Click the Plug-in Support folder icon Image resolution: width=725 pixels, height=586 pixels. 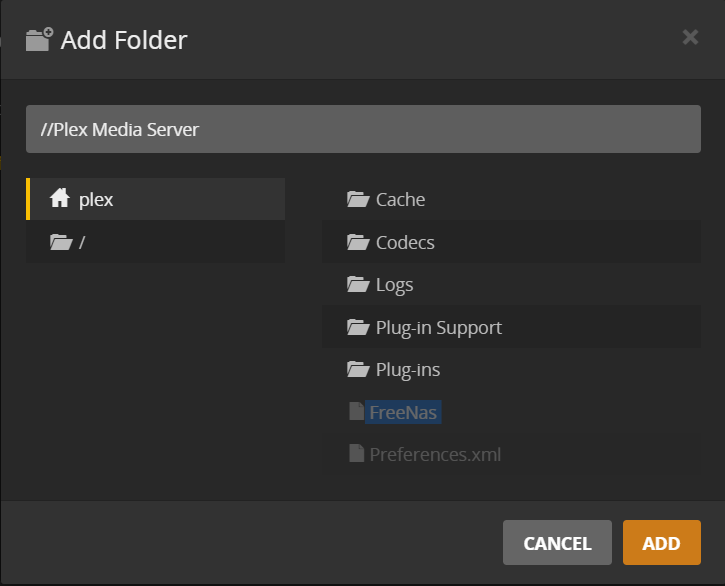[358, 327]
